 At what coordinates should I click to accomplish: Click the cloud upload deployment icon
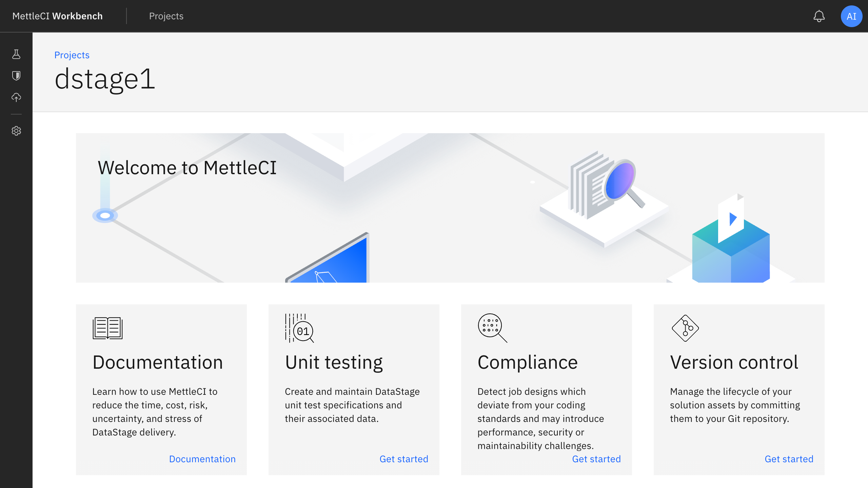pyautogui.click(x=16, y=98)
